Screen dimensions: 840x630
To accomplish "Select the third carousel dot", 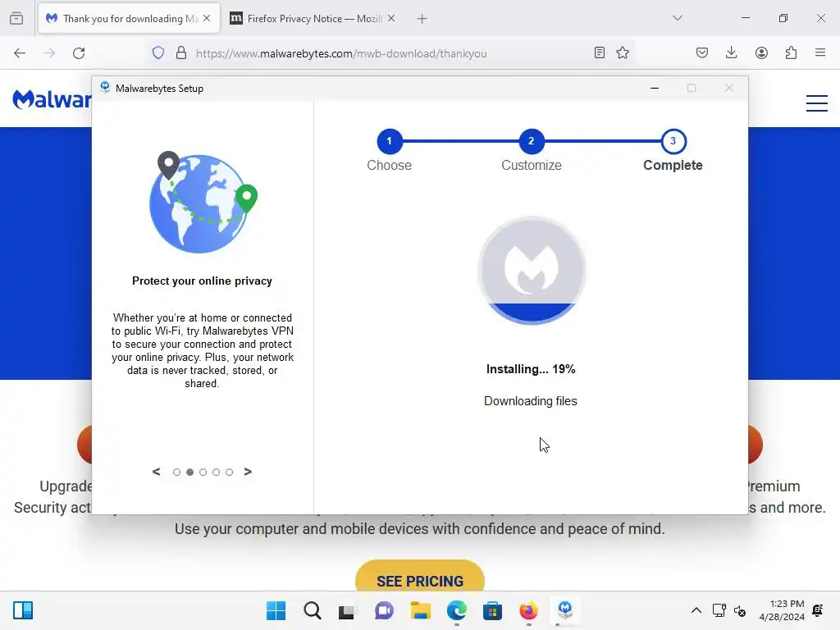I will [203, 472].
